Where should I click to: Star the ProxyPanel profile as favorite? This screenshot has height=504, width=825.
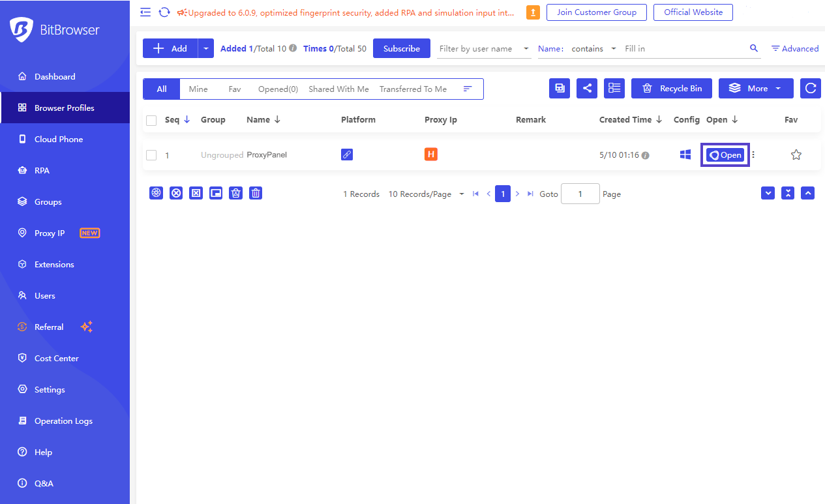tap(796, 155)
